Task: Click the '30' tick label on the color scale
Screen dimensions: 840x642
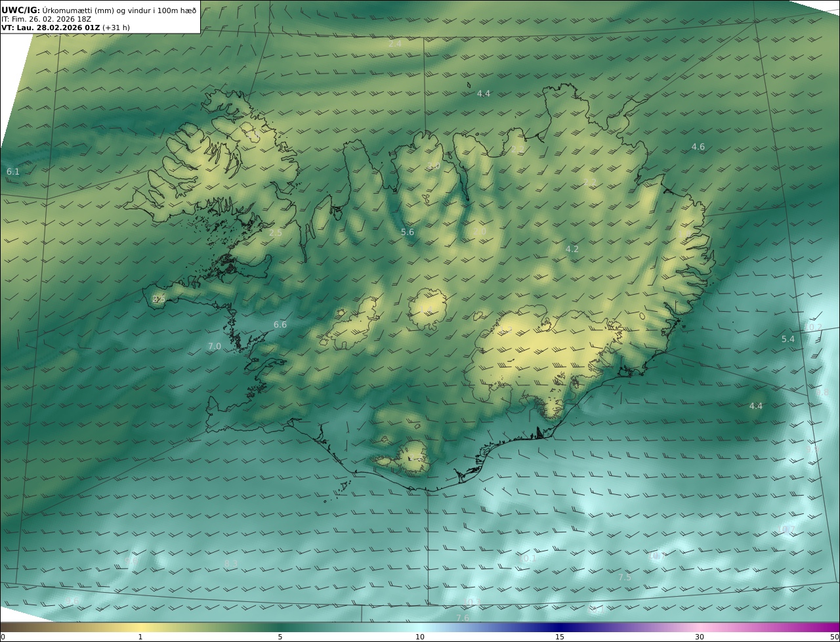Action: (x=700, y=637)
